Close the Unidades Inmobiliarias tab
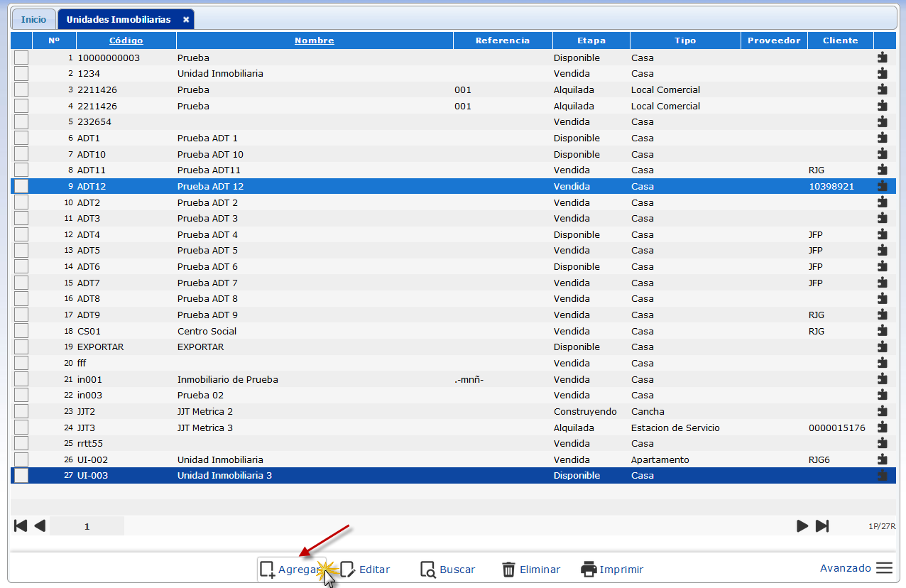The height and width of the screenshot is (588, 906). pos(186,20)
